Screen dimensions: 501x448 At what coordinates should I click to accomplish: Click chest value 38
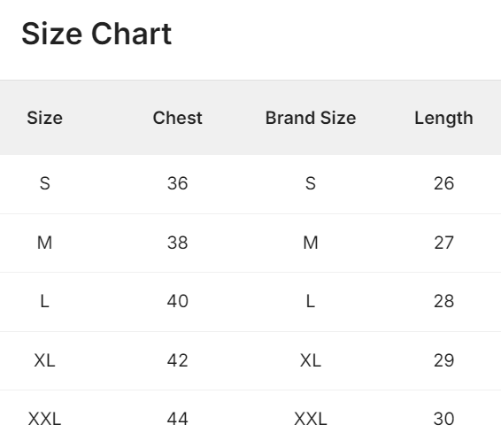point(177,243)
